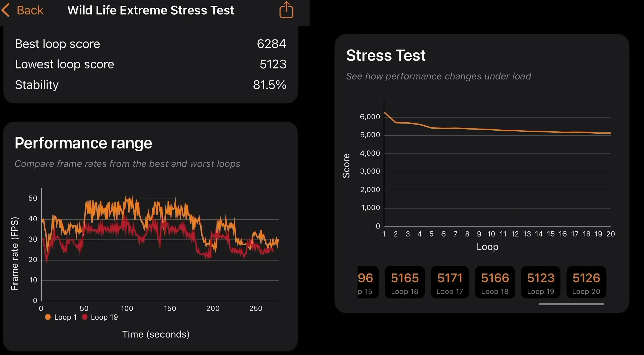
Task: Click 'See how performance changes under load' subtitle
Action: (x=438, y=76)
